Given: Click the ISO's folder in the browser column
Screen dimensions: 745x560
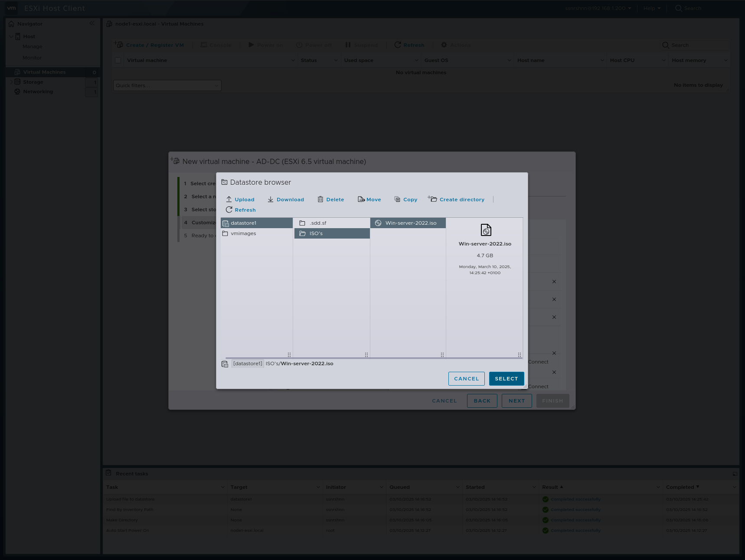Looking at the screenshot, I should pyautogui.click(x=316, y=233).
